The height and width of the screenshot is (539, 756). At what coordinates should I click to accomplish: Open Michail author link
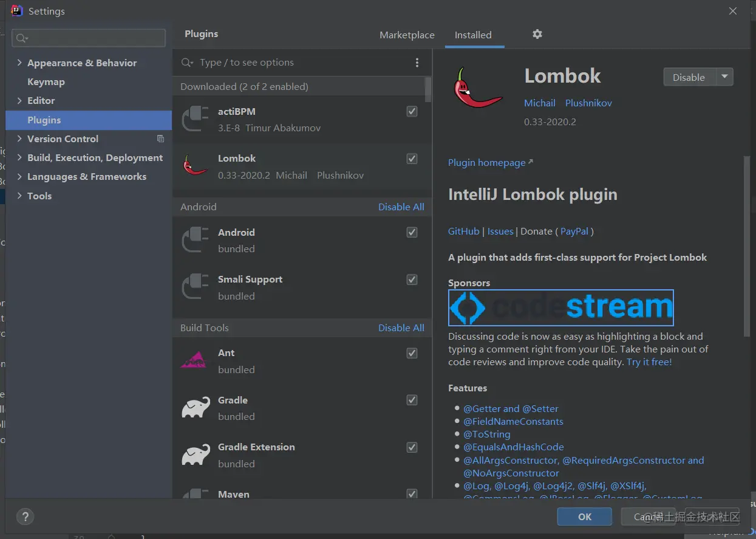click(x=540, y=103)
